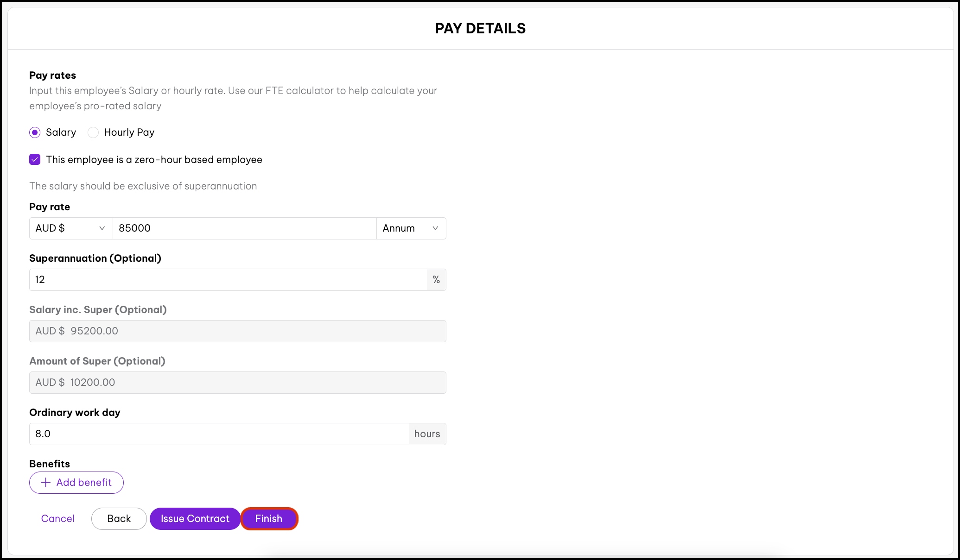Screen dimensions: 960x560
Task: Select the Salary radio button
Action: click(35, 132)
